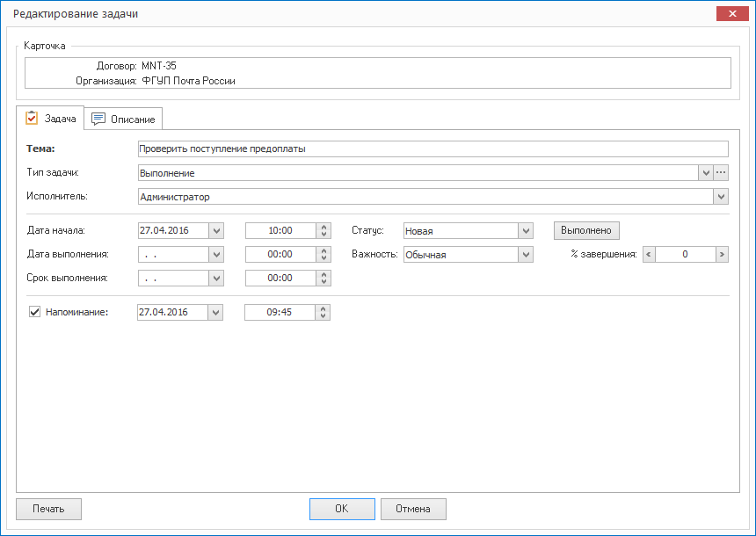
Task: Click the ellipsis button next to Тип задачи
Action: coord(721,172)
